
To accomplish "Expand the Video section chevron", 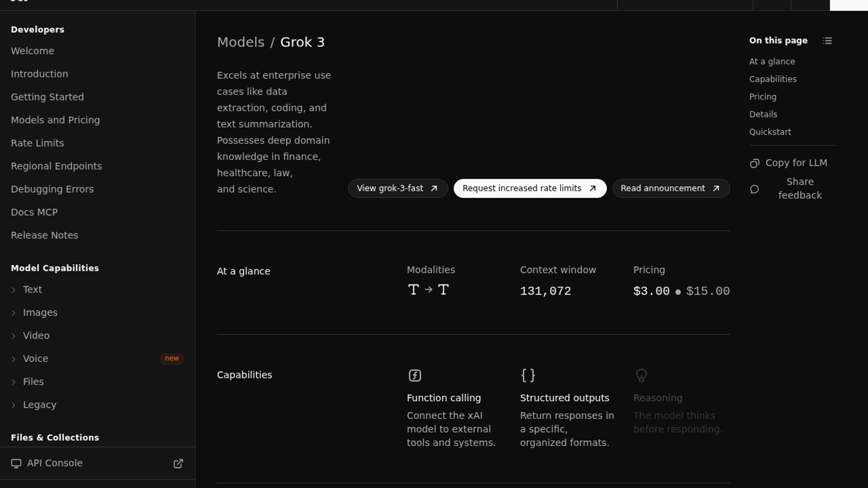I will pos(14,336).
